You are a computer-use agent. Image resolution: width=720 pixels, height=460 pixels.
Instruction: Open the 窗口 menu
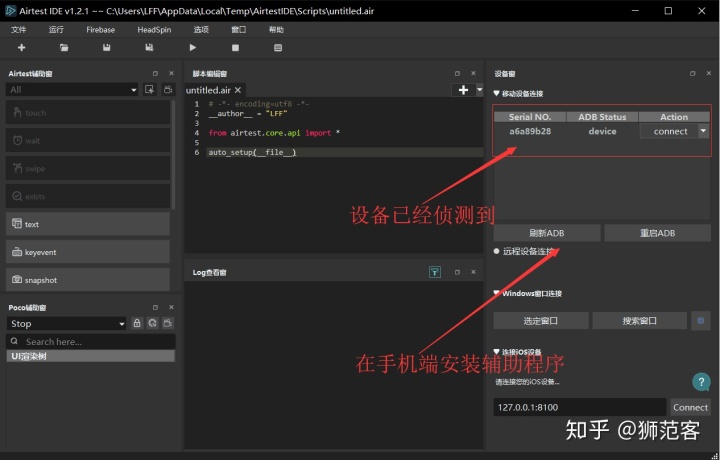pos(239,30)
